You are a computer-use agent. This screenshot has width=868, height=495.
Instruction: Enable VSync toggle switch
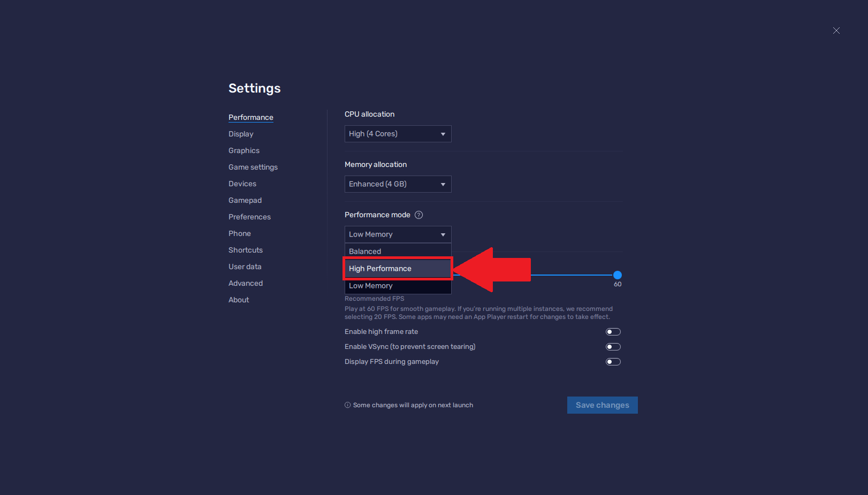[x=613, y=347]
